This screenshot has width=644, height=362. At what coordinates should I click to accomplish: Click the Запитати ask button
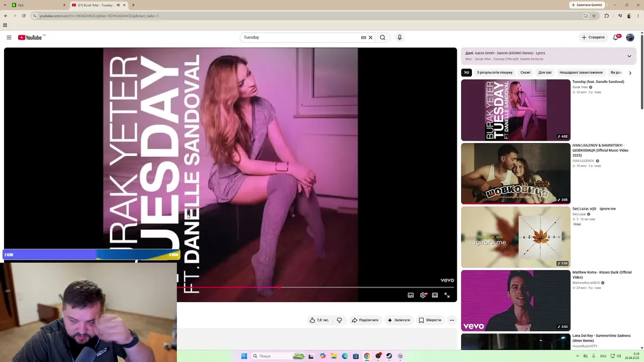[398, 320]
